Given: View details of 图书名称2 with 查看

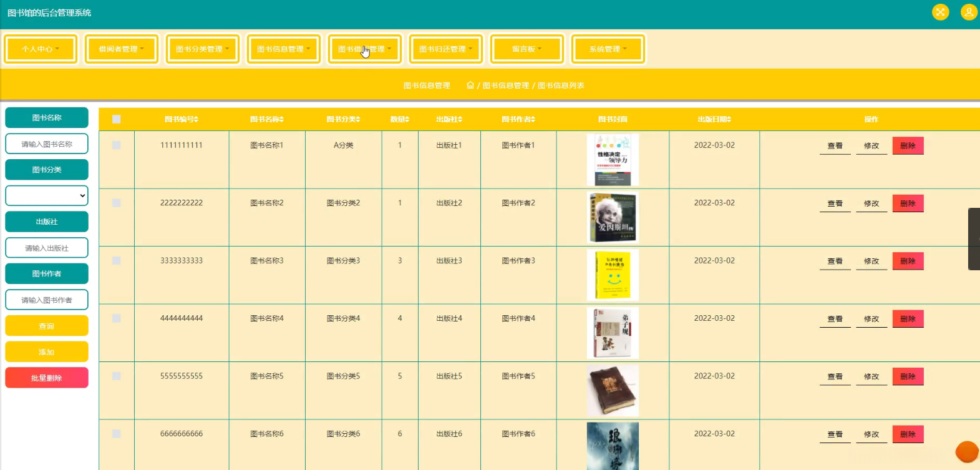Looking at the screenshot, I should (835, 203).
